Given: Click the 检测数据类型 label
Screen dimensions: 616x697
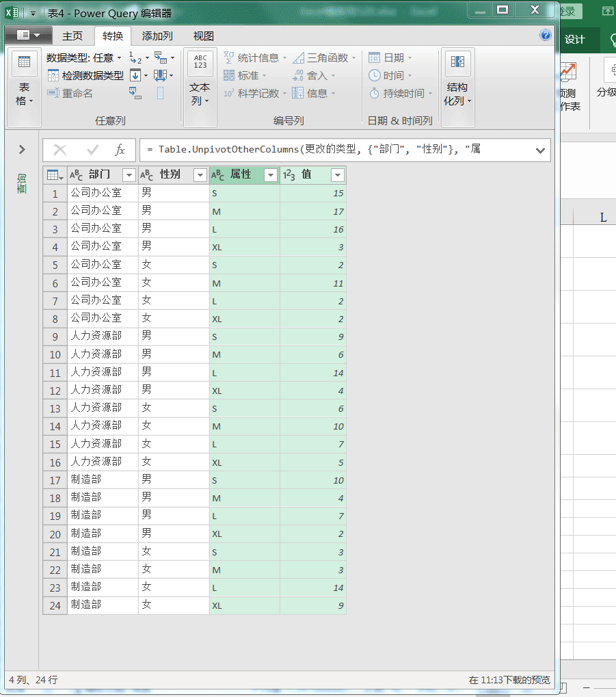Looking at the screenshot, I should [93, 76].
